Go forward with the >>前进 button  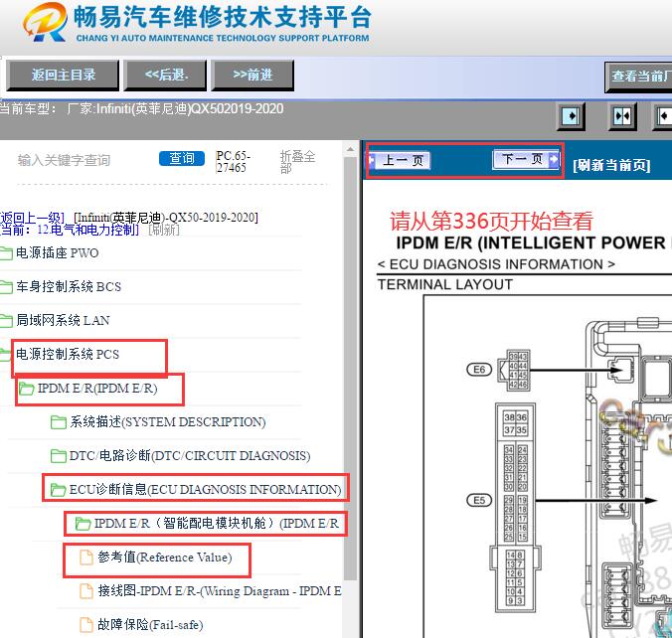click(252, 75)
